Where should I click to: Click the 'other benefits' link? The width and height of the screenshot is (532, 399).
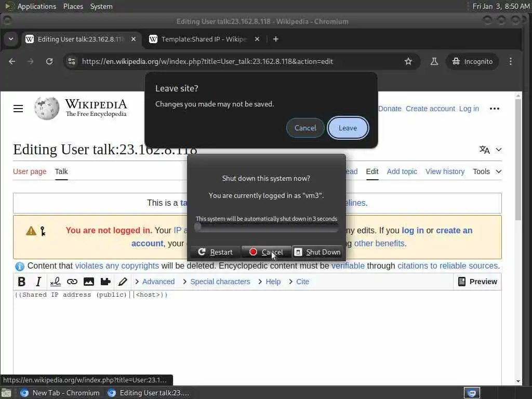379,243
